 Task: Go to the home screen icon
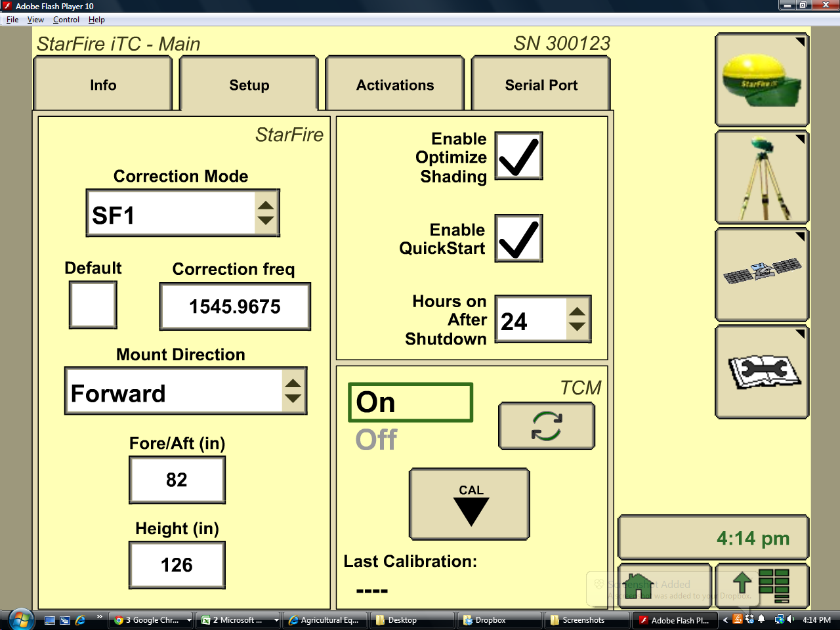pyautogui.click(x=665, y=586)
